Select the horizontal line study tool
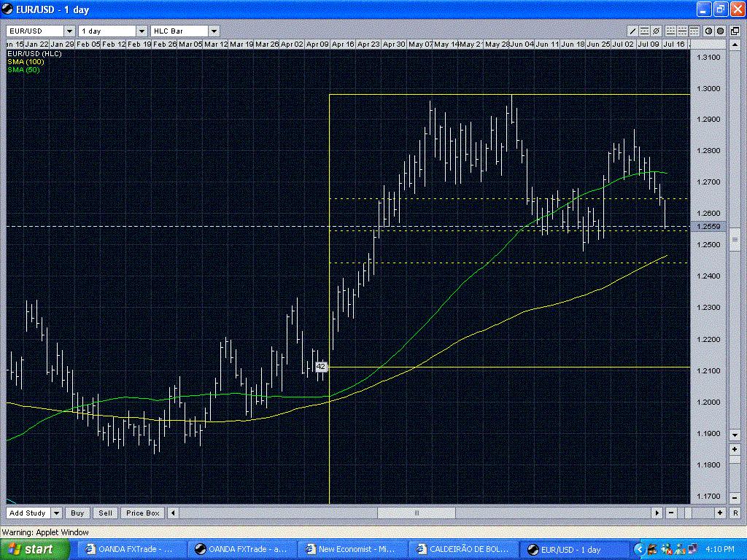Viewport: 747px width, 560px height. [x=643, y=31]
